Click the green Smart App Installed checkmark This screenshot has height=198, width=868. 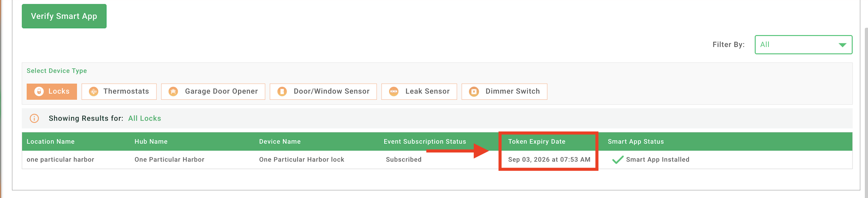point(618,160)
